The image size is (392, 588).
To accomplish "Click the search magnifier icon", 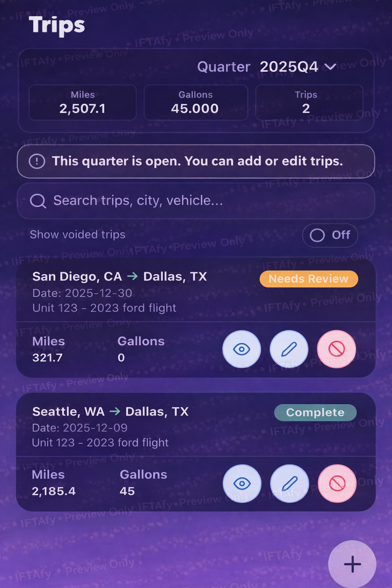I will pos(38,201).
